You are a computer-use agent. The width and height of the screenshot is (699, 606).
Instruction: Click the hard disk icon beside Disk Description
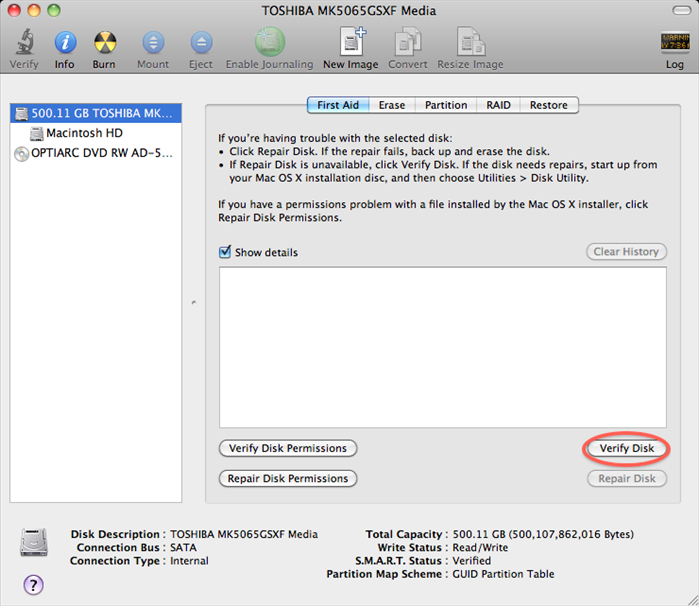pyautogui.click(x=33, y=542)
